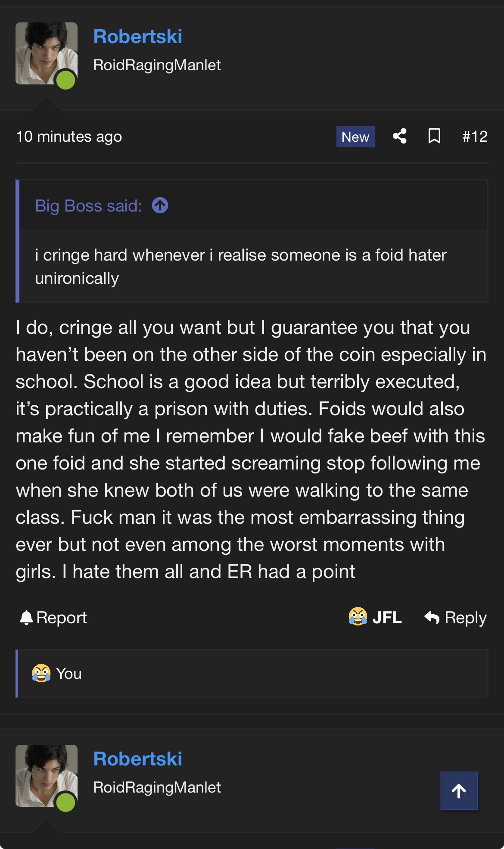View who reacted by clicking You
This screenshot has width=504, height=849.
[x=69, y=673]
